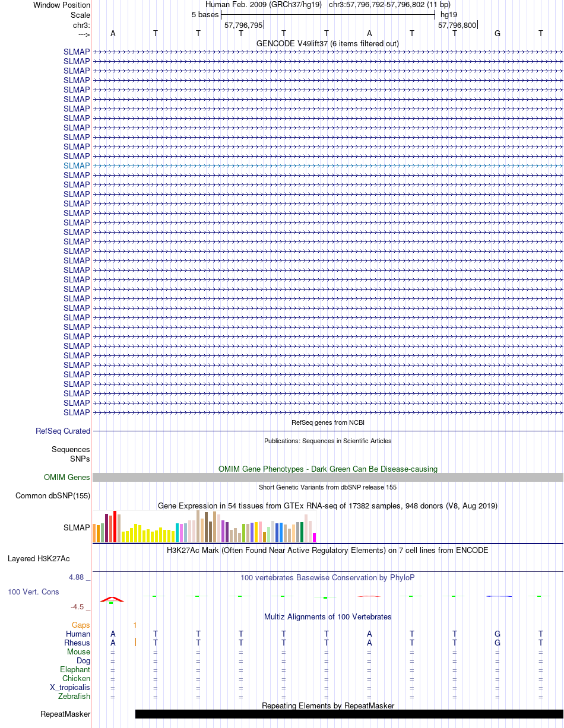Screen dimensions: 564x728
Task: Click the RefSeq Curated intron line
Action: 328,431
